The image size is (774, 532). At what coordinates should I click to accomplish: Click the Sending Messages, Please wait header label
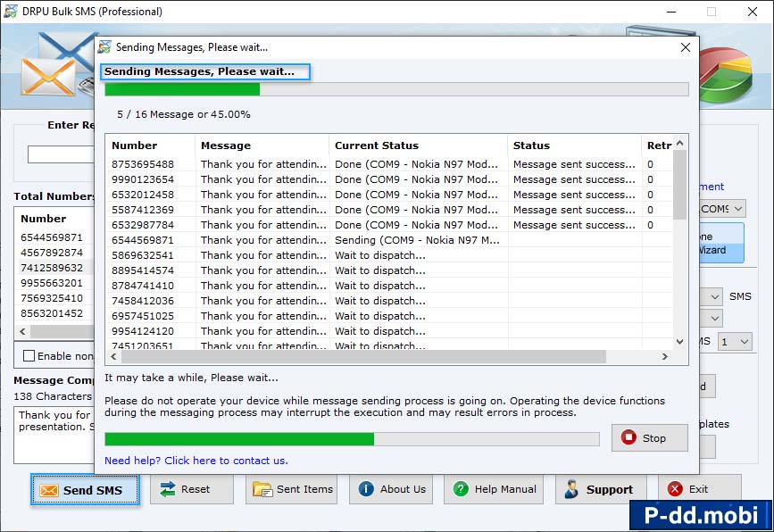point(199,71)
